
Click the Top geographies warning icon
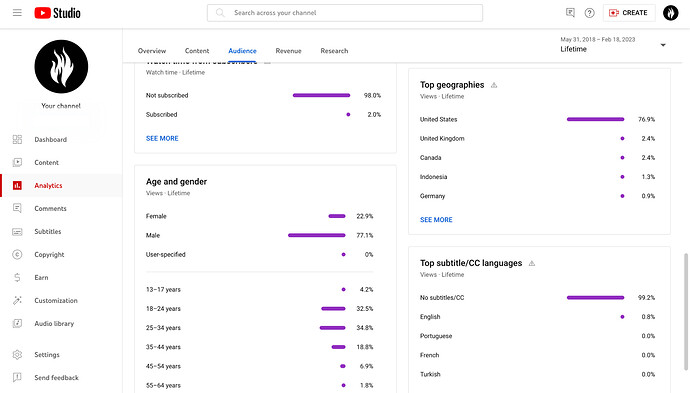(494, 85)
